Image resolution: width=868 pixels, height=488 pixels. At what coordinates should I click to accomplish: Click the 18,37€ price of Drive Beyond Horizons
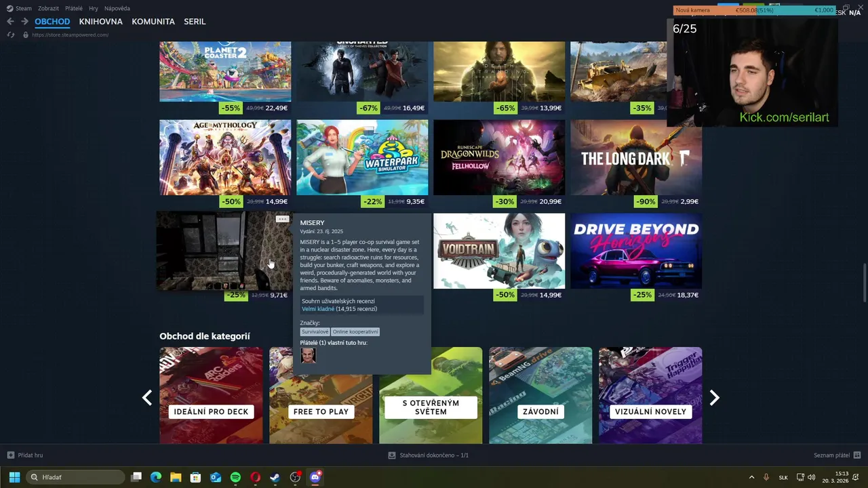(x=688, y=295)
